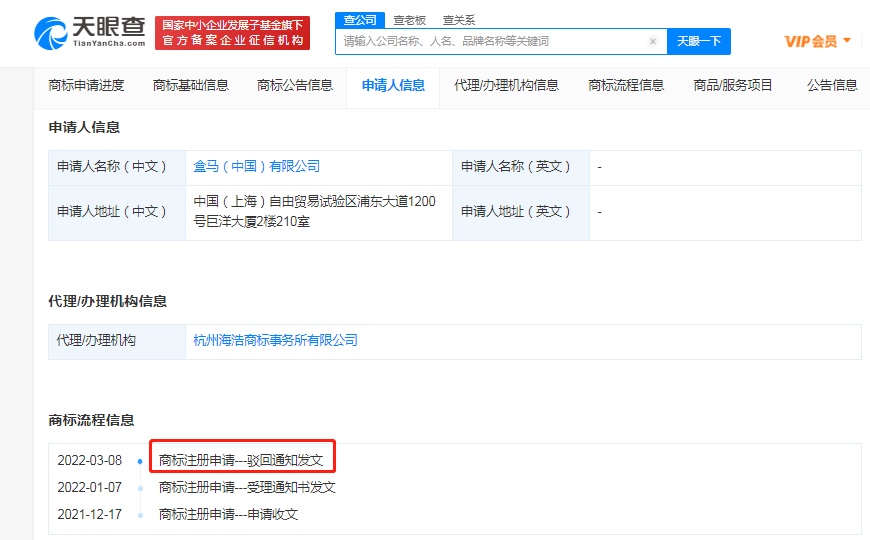Open the TianYanCha logo homepage
The height and width of the screenshot is (540, 870).
(x=90, y=33)
